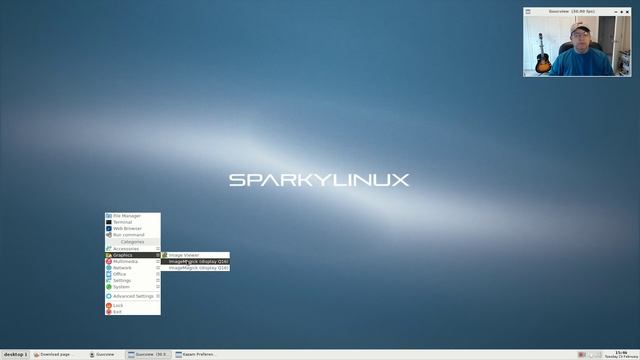Click the Web Browser icon in menu
The width and height of the screenshot is (640, 360).
pyautogui.click(x=109, y=229)
